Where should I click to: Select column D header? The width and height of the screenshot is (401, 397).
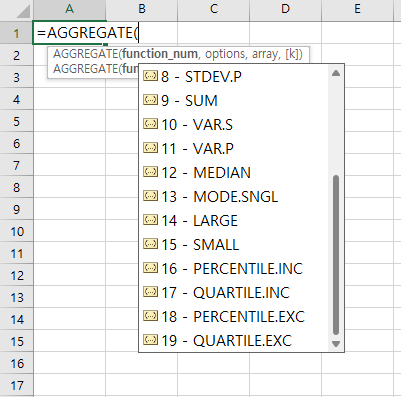tap(286, 9)
